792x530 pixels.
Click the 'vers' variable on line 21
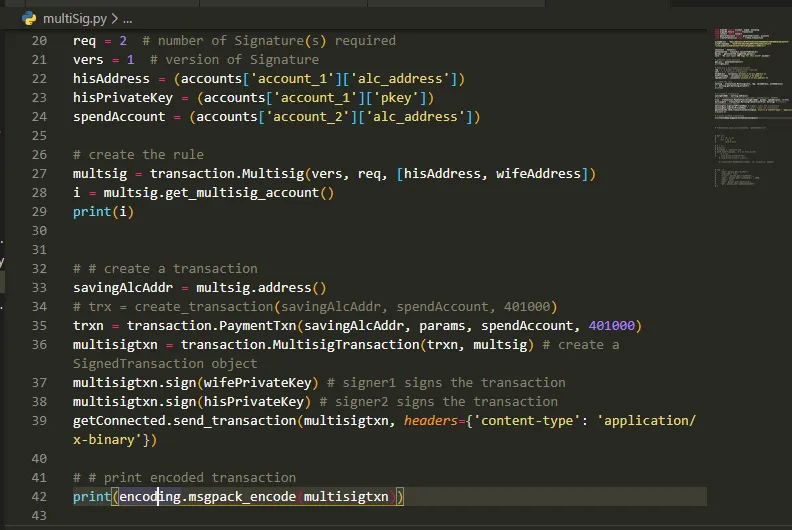[x=88, y=60]
